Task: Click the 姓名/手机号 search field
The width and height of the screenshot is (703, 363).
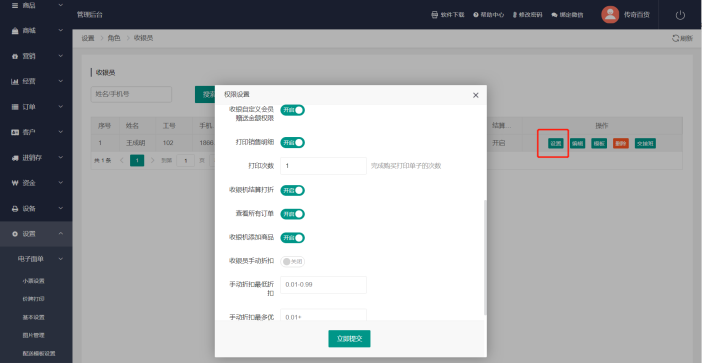Action: point(131,94)
